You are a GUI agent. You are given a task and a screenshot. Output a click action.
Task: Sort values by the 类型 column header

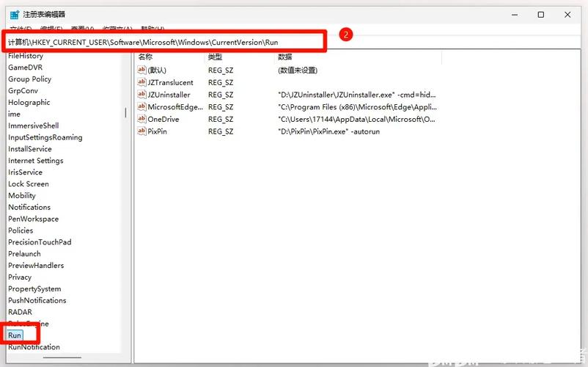(x=215, y=57)
